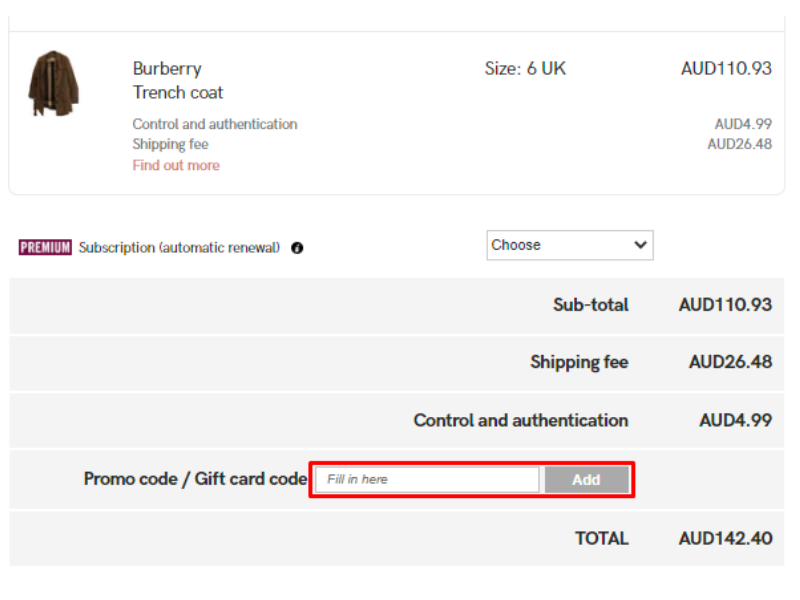Click the Size: 6 UK label
Viewport: 800px width, 600px height.
click(525, 68)
